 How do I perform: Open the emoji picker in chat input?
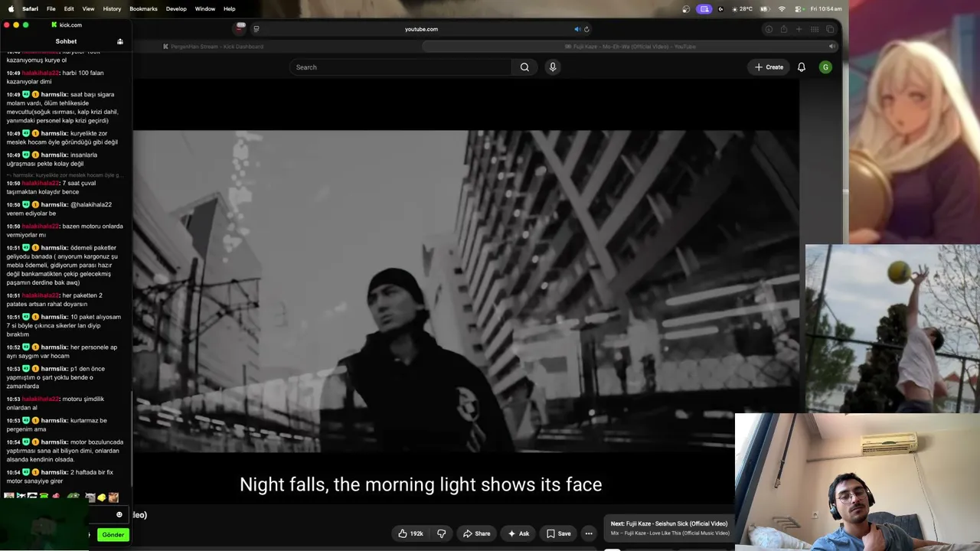pos(119,514)
